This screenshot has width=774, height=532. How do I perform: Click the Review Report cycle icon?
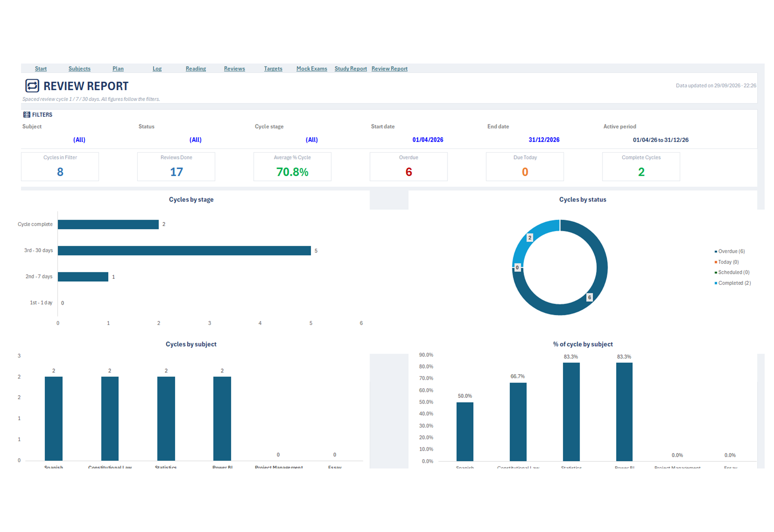pos(32,85)
